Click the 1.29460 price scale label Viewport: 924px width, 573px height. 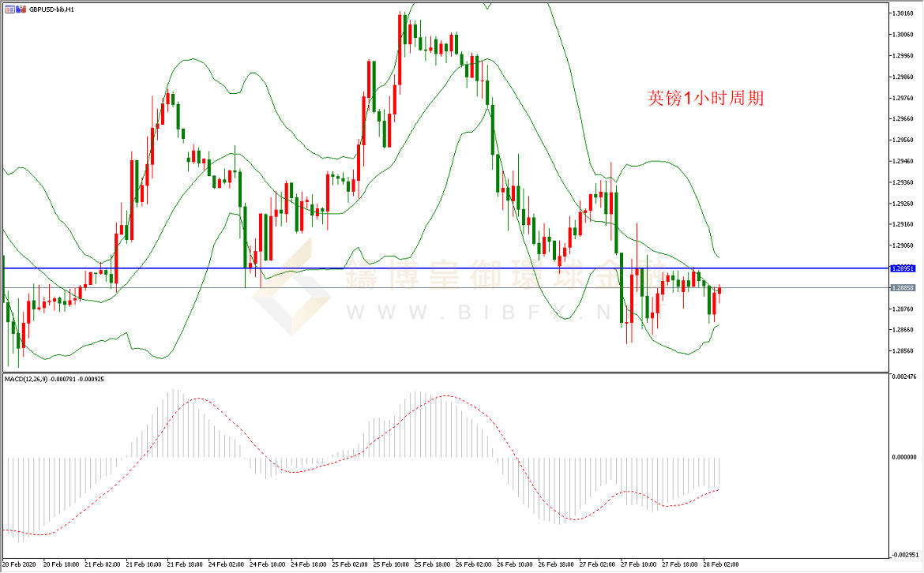[903, 161]
